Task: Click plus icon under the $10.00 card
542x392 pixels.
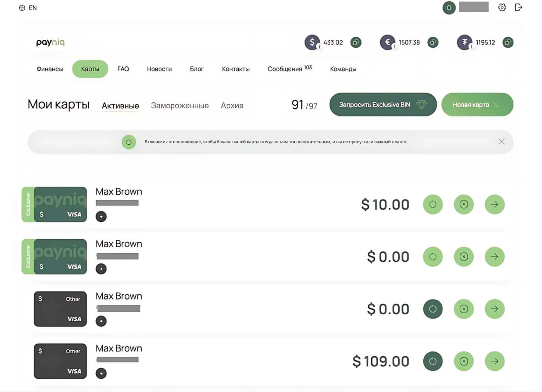Action: 101,217
